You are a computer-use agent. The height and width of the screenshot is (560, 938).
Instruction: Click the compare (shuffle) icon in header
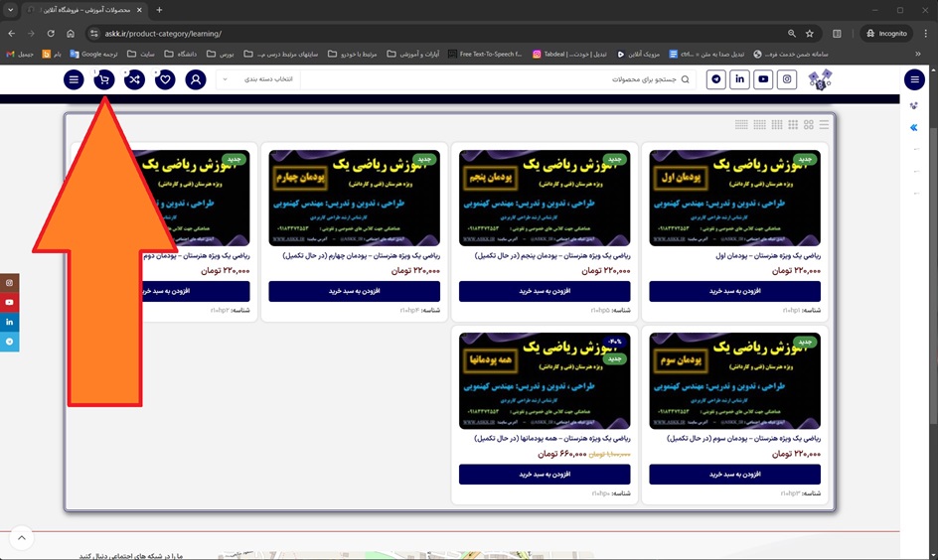click(134, 79)
